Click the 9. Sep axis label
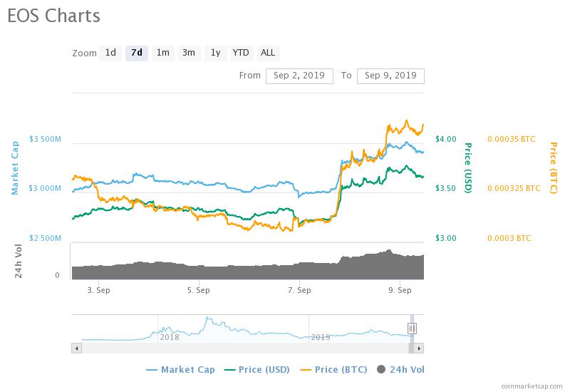This screenshot has width=570, height=392. (x=400, y=290)
